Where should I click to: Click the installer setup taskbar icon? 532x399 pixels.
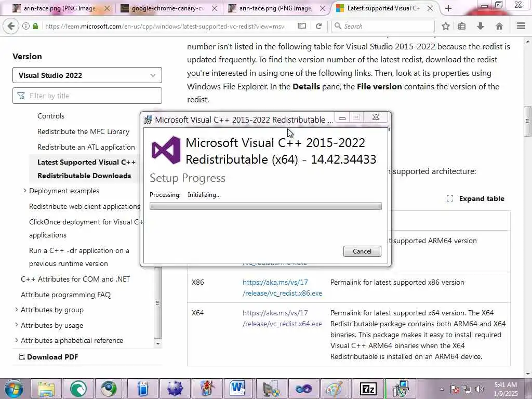point(401,389)
